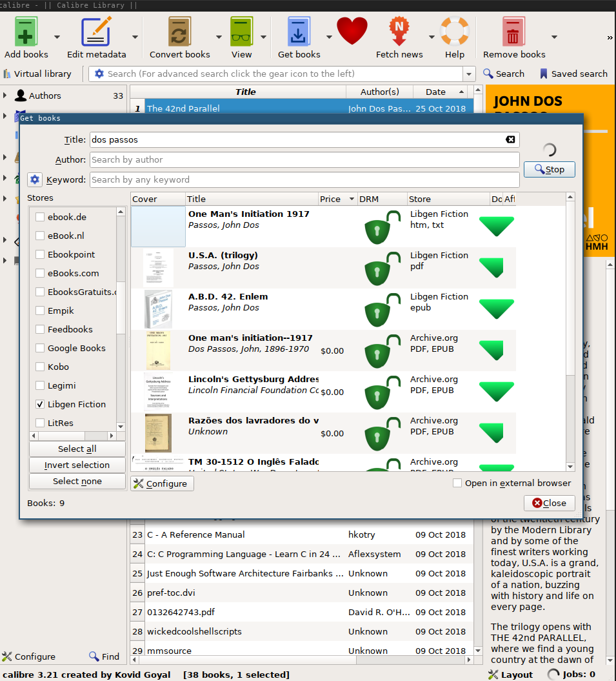This screenshot has height=681, width=616.
Task: Toggle Open in external browser checkbox
Action: click(x=457, y=483)
